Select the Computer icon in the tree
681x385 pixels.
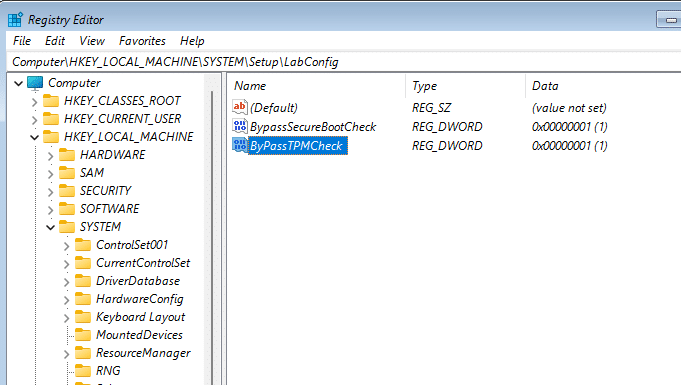tap(35, 83)
